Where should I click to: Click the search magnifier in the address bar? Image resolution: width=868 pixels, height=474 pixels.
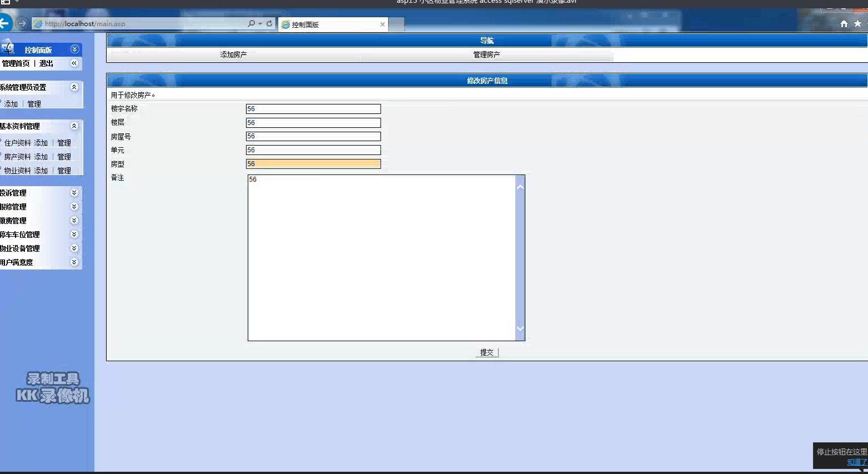pos(252,23)
